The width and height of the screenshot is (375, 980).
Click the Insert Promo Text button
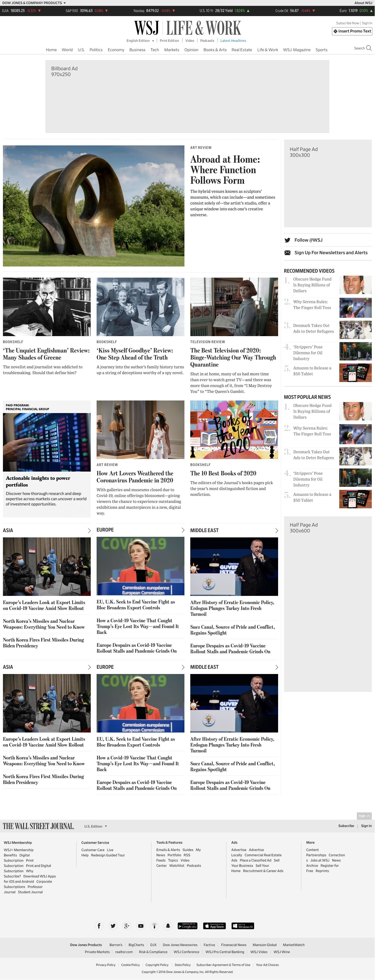pos(352,31)
